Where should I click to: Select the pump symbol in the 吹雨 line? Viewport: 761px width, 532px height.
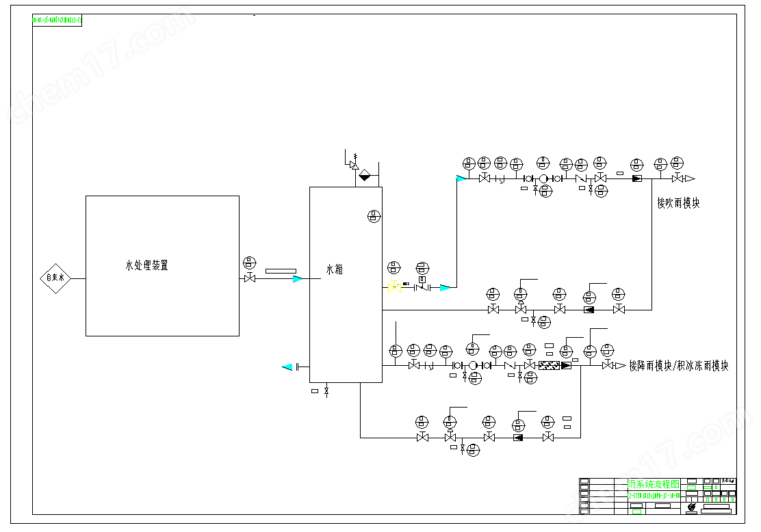click(x=543, y=179)
